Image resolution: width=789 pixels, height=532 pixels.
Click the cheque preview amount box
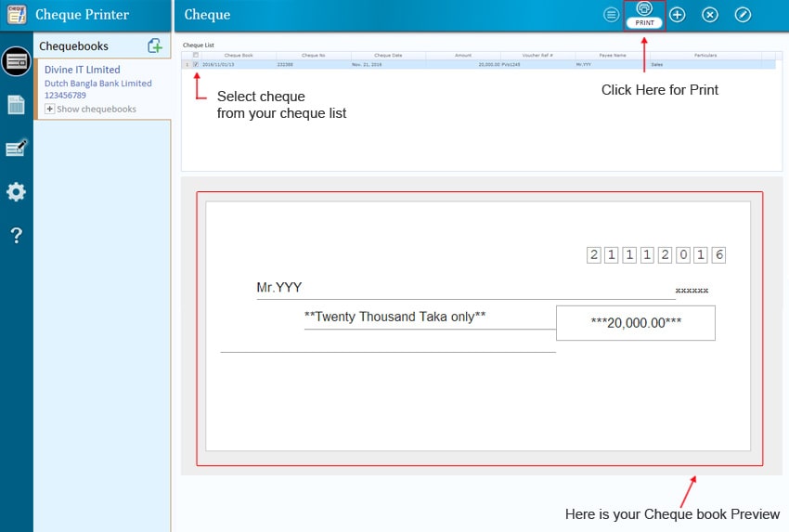click(635, 322)
